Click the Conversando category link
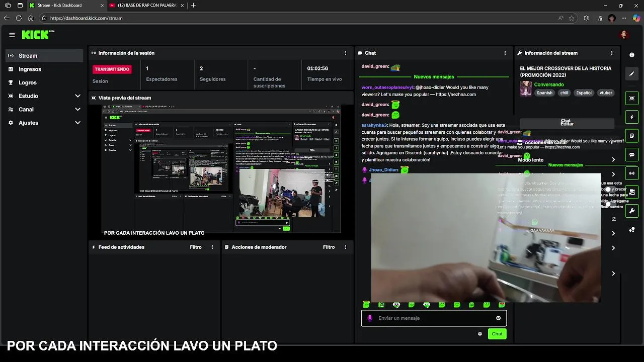This screenshot has width=644, height=362. (549, 84)
